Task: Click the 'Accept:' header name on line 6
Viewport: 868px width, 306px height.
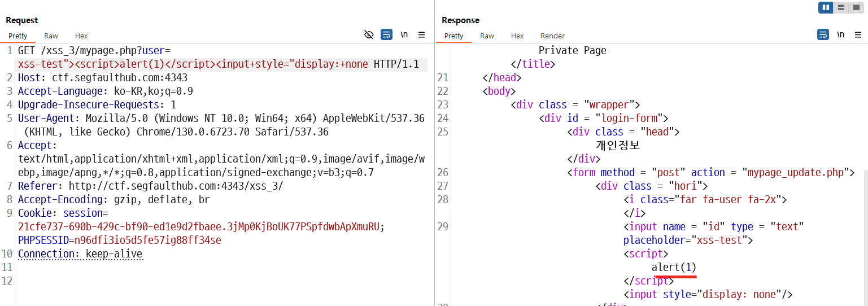Action: (38, 145)
